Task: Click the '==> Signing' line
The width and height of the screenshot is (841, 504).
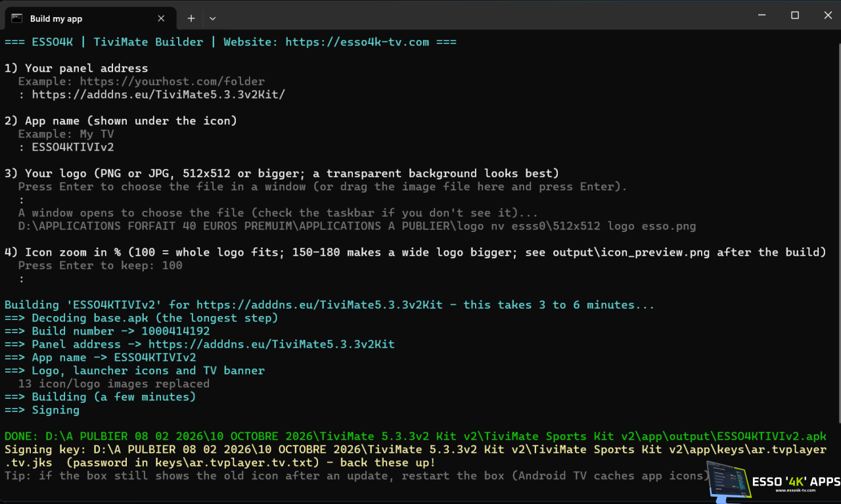Action: point(42,410)
